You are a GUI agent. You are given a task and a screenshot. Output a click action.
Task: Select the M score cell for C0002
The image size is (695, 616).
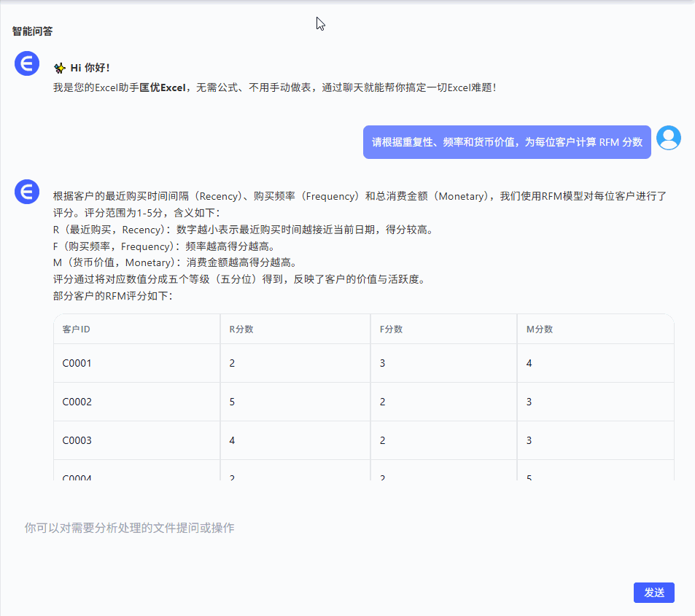[596, 402]
